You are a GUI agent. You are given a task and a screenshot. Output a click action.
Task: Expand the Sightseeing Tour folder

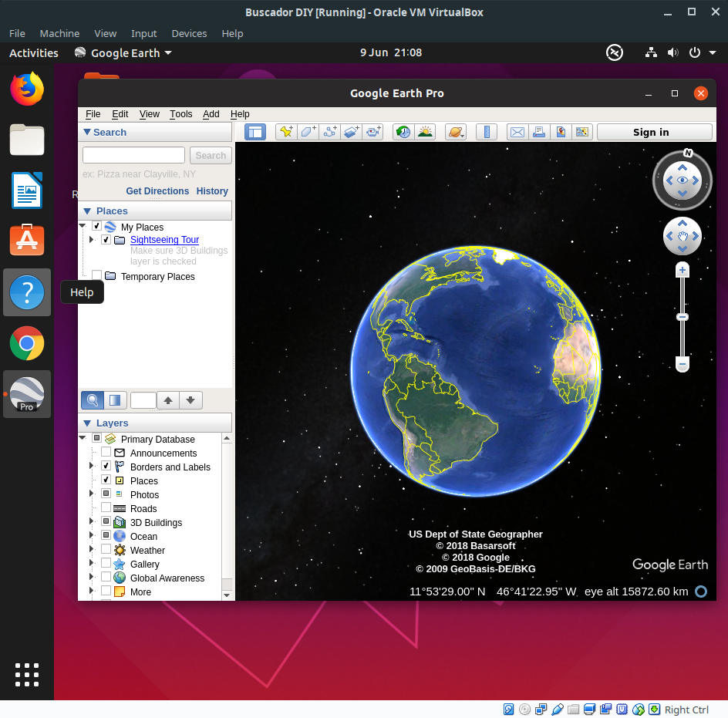pos(92,239)
